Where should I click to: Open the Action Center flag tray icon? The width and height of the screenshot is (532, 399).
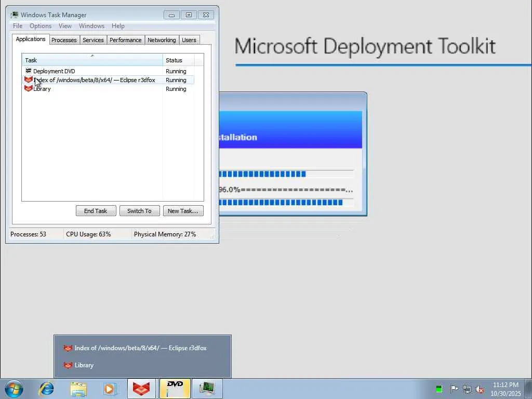pos(454,389)
